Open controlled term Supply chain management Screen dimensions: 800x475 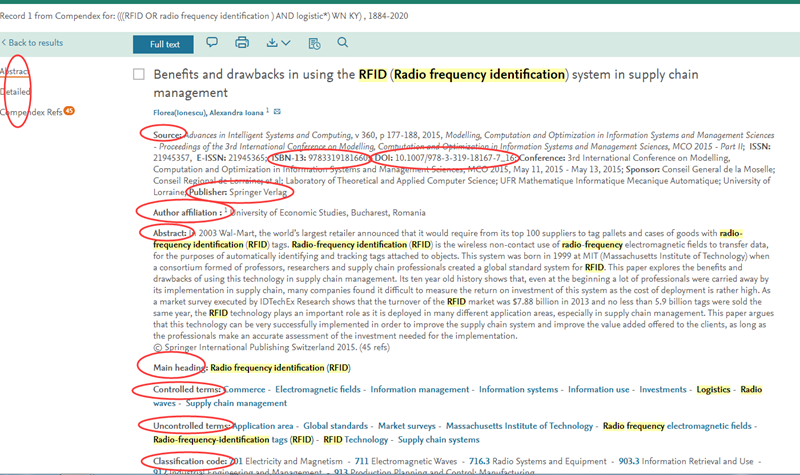[x=236, y=404]
